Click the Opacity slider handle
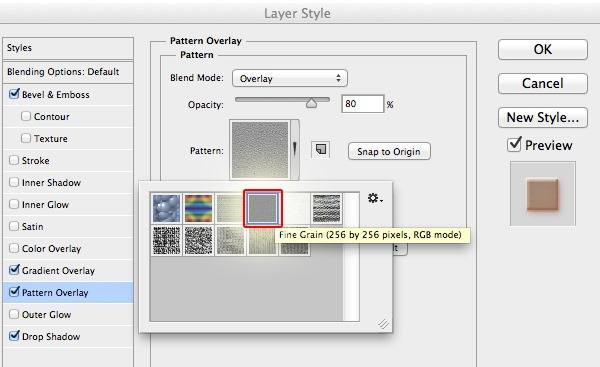Screen dimensions: 600x367 (311, 103)
